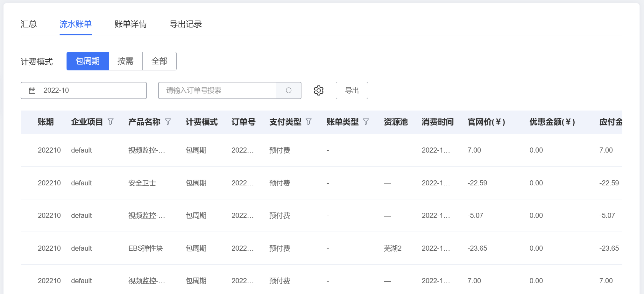Open the 产品名称 column filter funnel
The height and width of the screenshot is (294, 644).
pyautogui.click(x=168, y=122)
